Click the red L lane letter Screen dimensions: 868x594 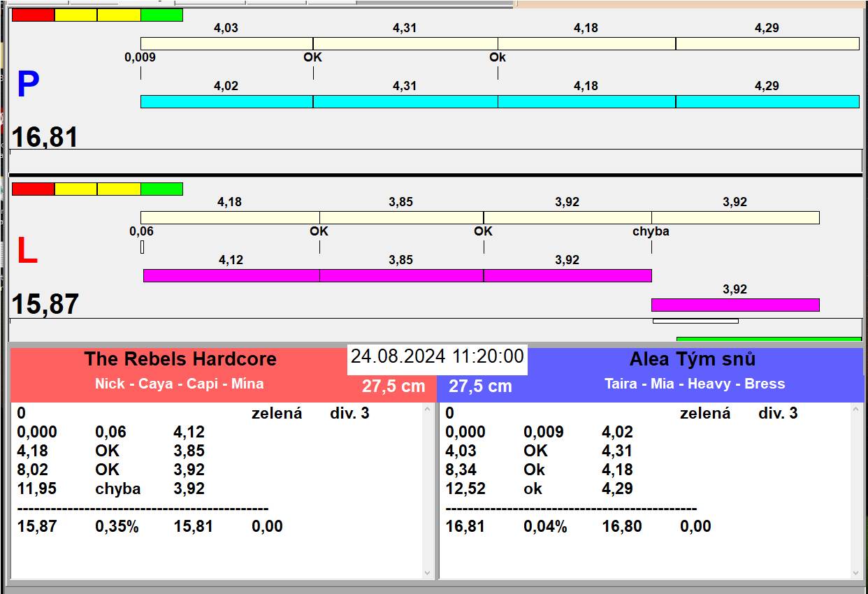(x=27, y=252)
